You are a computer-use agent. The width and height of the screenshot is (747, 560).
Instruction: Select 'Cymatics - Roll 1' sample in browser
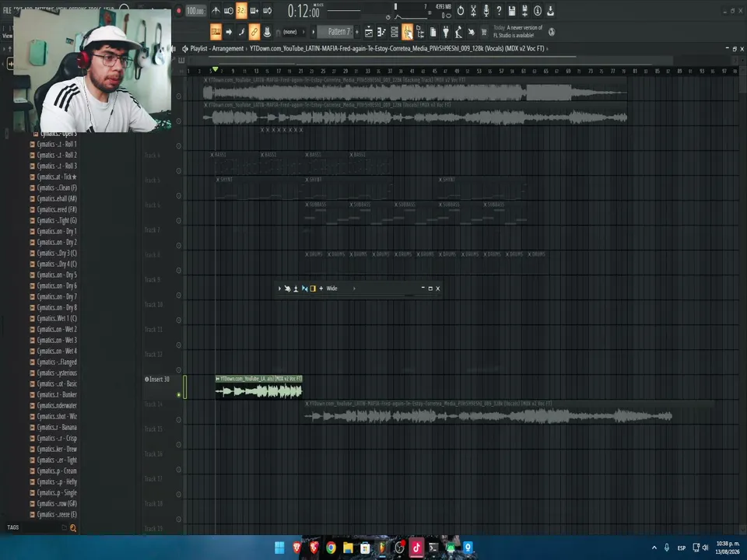point(57,144)
